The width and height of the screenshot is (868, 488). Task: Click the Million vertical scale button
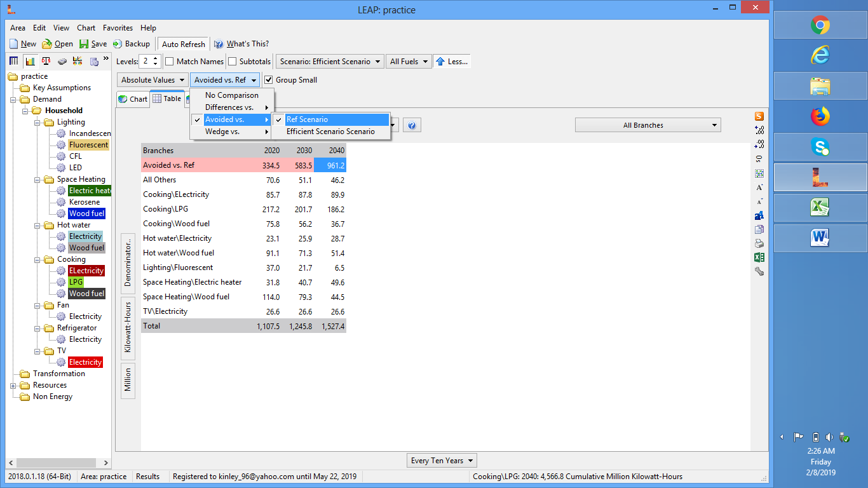tap(128, 380)
